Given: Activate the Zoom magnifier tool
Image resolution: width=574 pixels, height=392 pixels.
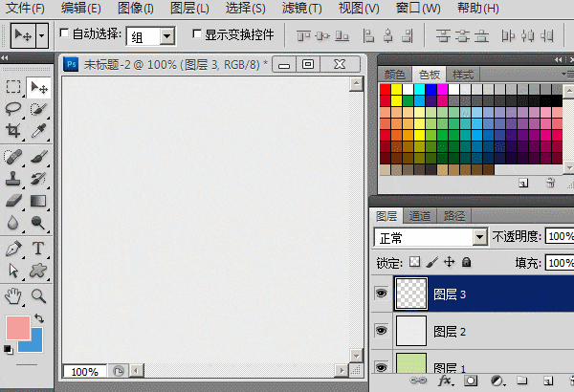Looking at the screenshot, I should point(39,295).
